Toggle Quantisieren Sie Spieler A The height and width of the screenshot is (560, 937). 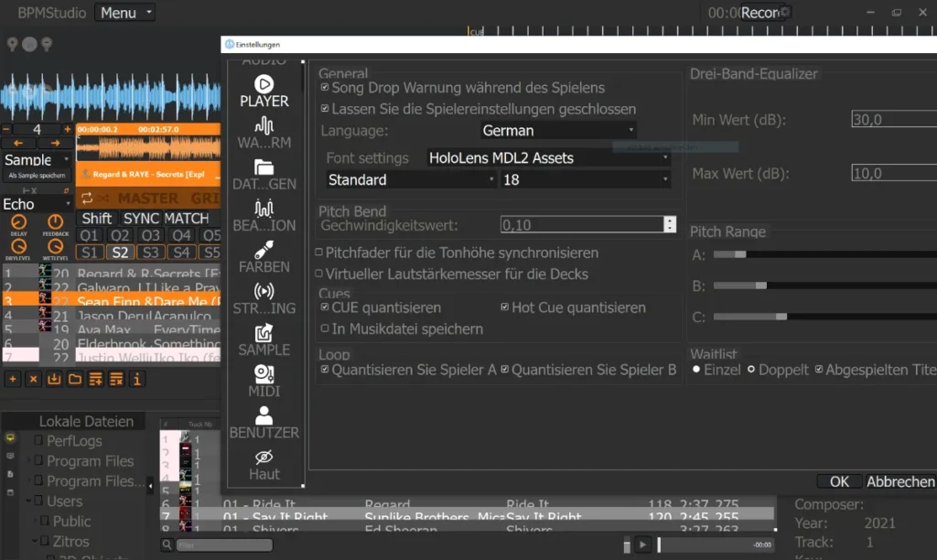tap(325, 370)
